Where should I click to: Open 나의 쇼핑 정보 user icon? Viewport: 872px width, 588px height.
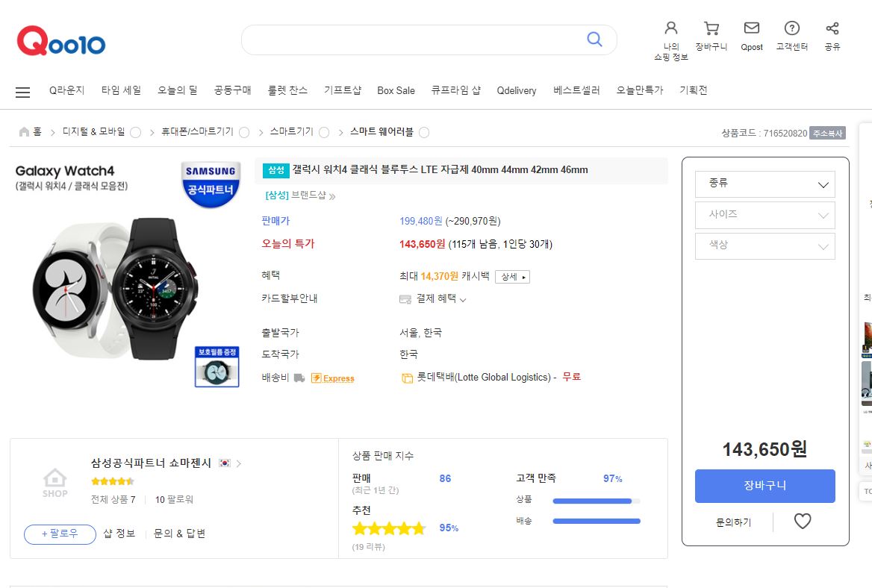pyautogui.click(x=671, y=28)
